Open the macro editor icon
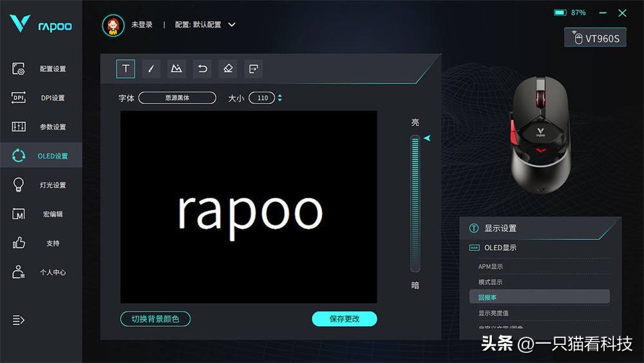Image resolution: width=644 pixels, height=363 pixels. (19, 214)
